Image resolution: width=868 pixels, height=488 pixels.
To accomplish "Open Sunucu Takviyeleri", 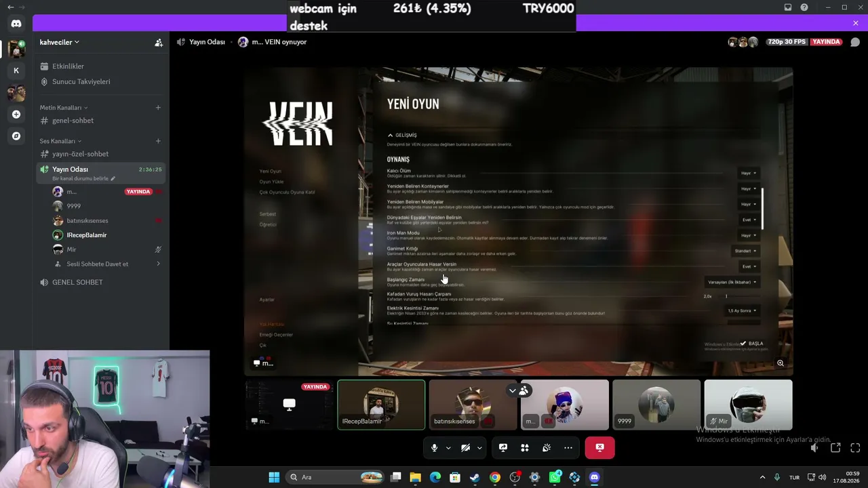I will pyautogui.click(x=102, y=81).
